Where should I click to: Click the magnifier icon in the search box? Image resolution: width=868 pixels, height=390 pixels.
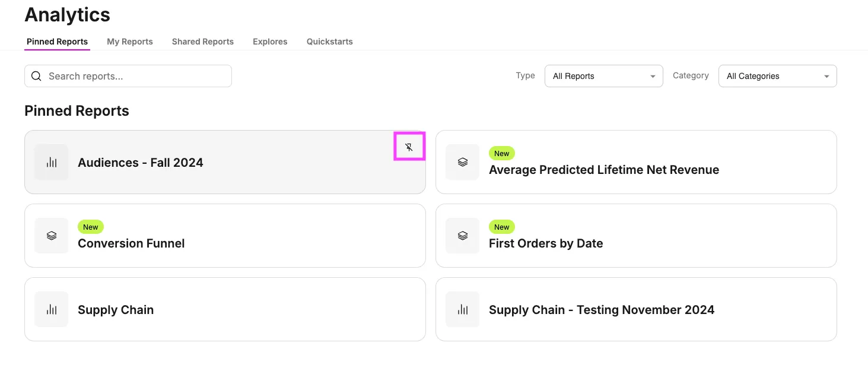point(36,76)
